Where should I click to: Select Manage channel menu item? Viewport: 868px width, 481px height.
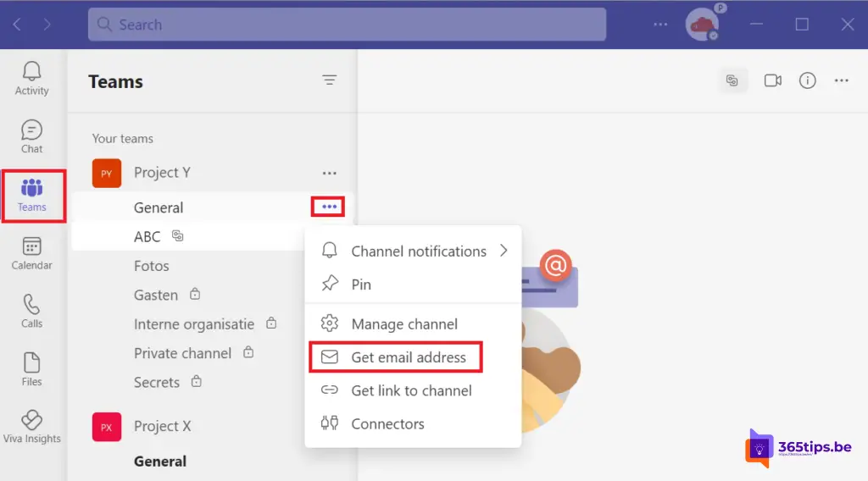(413, 324)
